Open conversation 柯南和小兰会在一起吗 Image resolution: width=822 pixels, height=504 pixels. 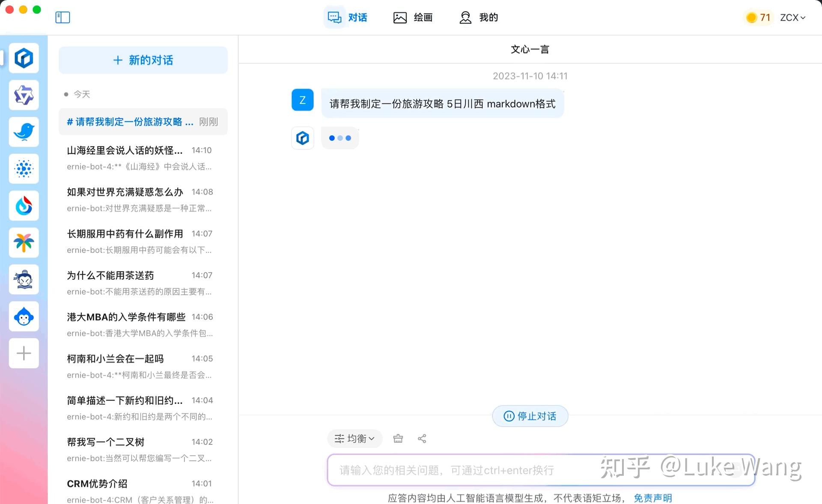click(143, 366)
